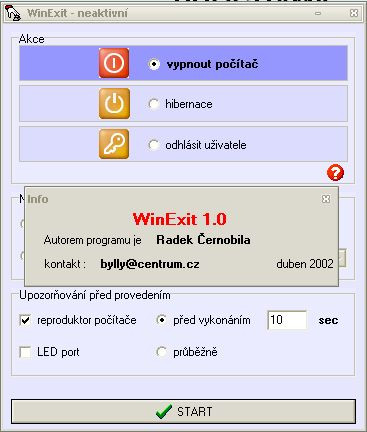Click the orange hibernate power icon

(114, 104)
